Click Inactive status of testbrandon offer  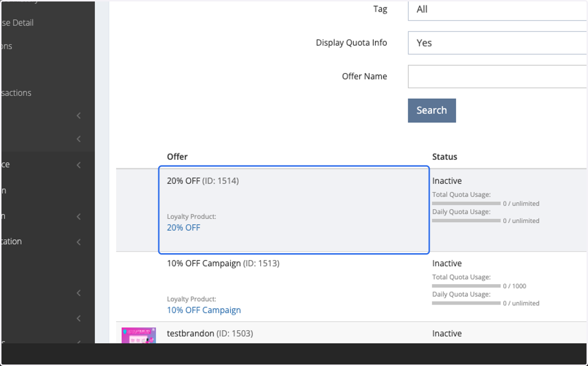click(x=447, y=334)
